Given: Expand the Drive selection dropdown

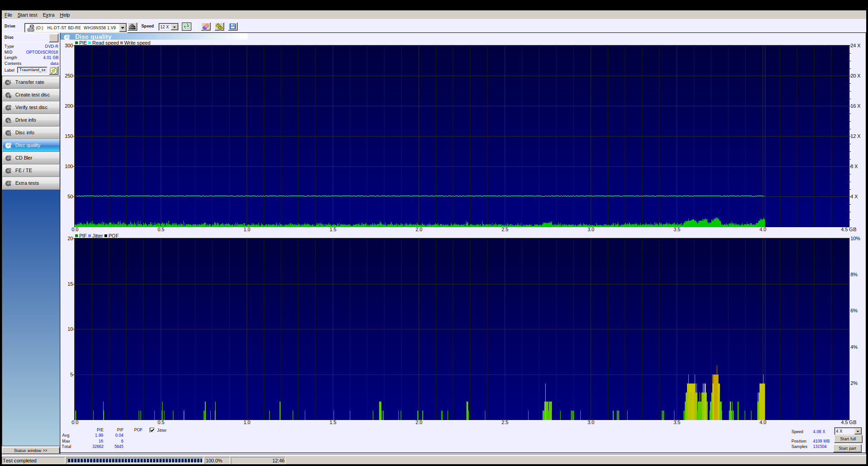Looking at the screenshot, I should click(122, 28).
